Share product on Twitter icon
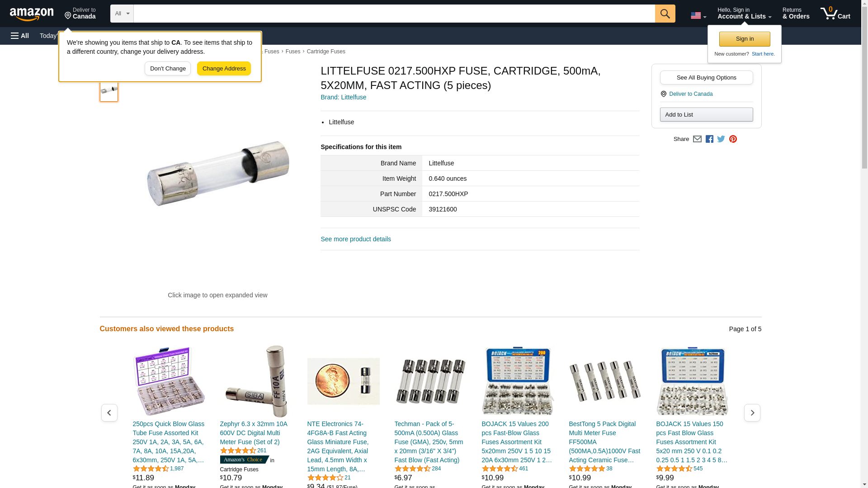 click(721, 139)
